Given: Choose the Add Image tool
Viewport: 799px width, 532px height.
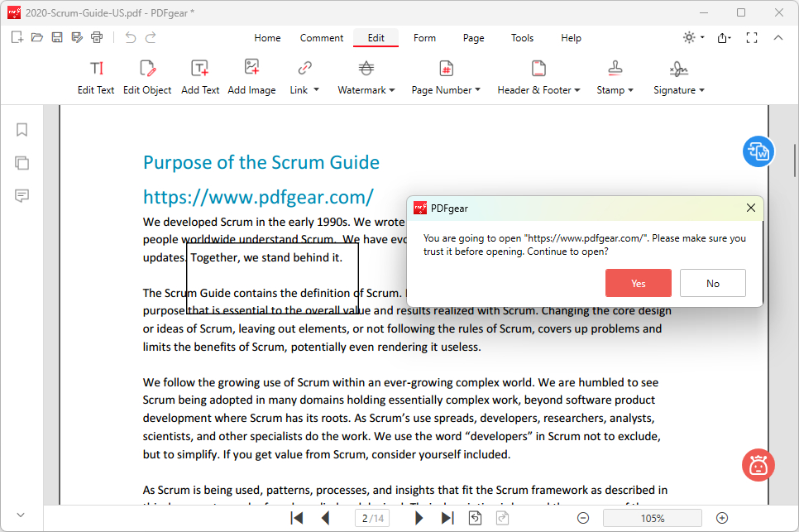Looking at the screenshot, I should [251, 77].
